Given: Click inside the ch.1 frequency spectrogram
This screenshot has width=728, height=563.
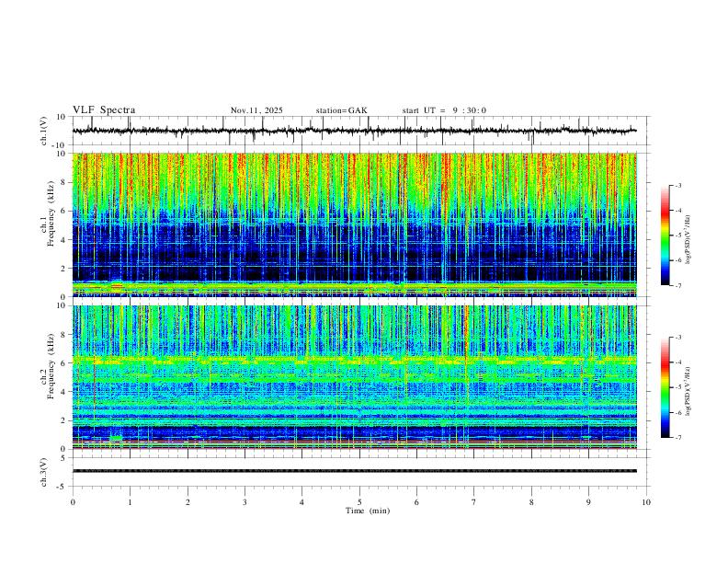Looking at the screenshot, I should (x=354, y=224).
